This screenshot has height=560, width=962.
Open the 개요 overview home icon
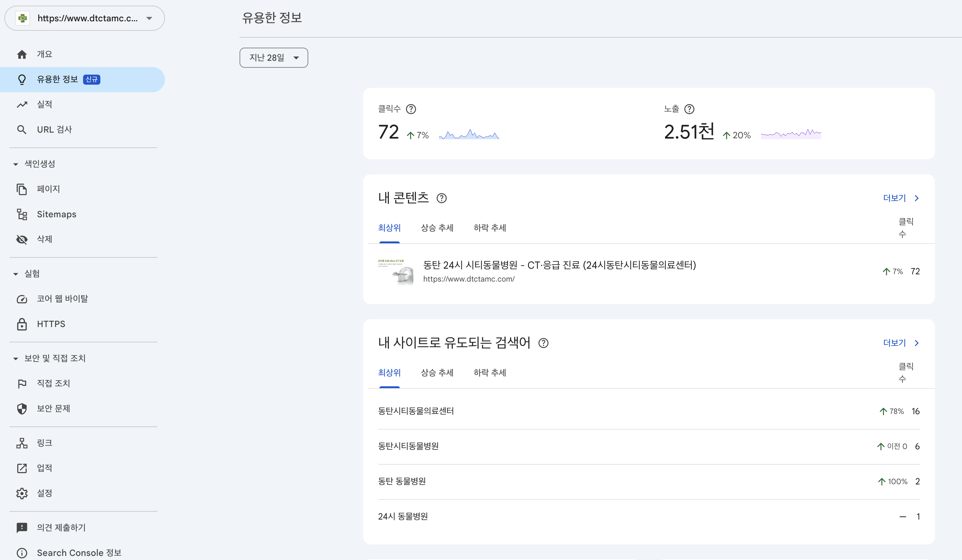(22, 54)
